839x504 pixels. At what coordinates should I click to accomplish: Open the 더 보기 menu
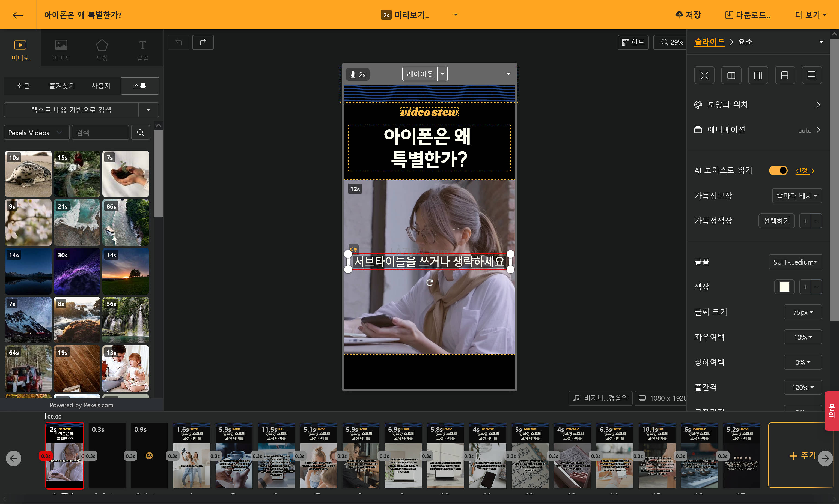810,15
